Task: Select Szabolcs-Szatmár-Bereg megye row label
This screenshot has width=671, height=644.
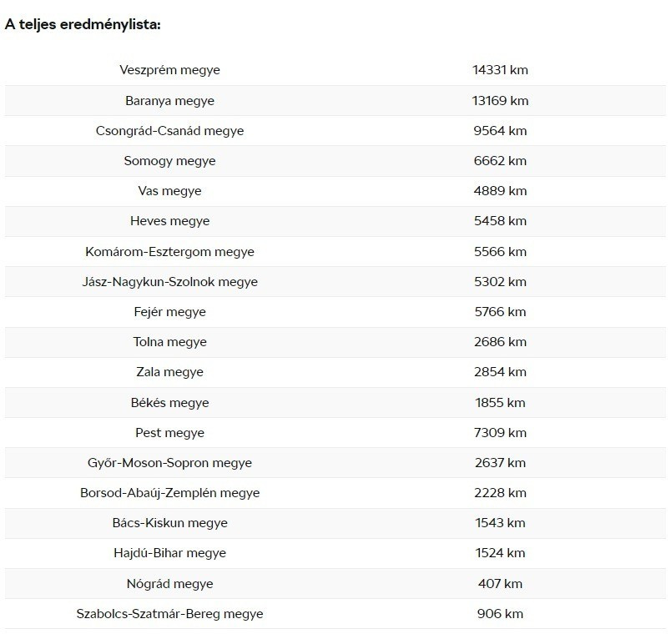Action: (x=169, y=614)
